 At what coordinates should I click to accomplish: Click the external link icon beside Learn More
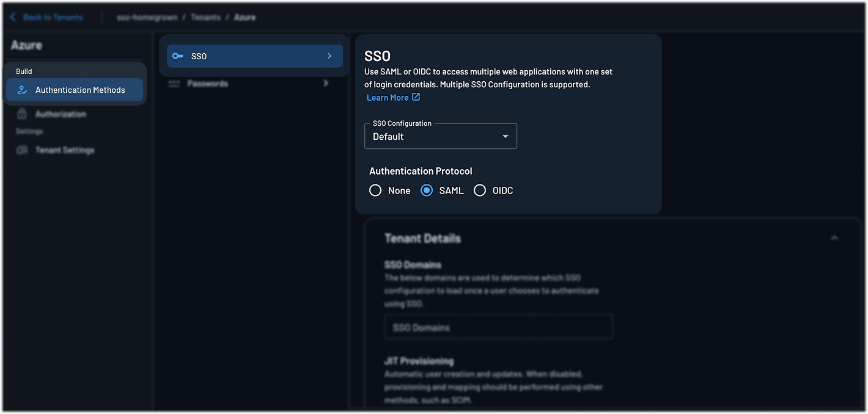coord(416,97)
